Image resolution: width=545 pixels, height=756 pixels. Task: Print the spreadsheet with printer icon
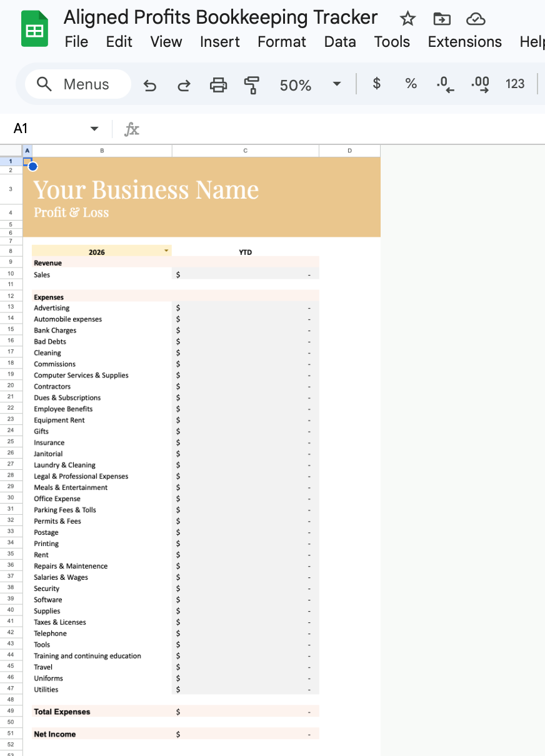pyautogui.click(x=218, y=85)
